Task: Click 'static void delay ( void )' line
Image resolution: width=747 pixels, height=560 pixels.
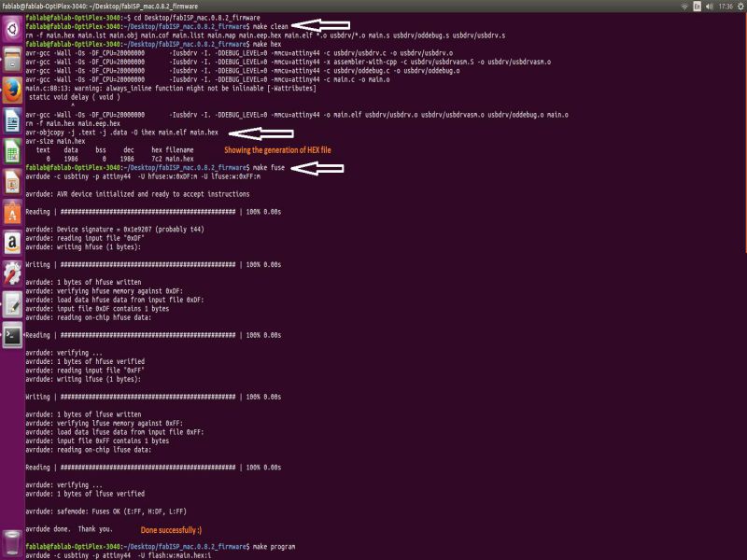Action: pyautogui.click(x=75, y=97)
